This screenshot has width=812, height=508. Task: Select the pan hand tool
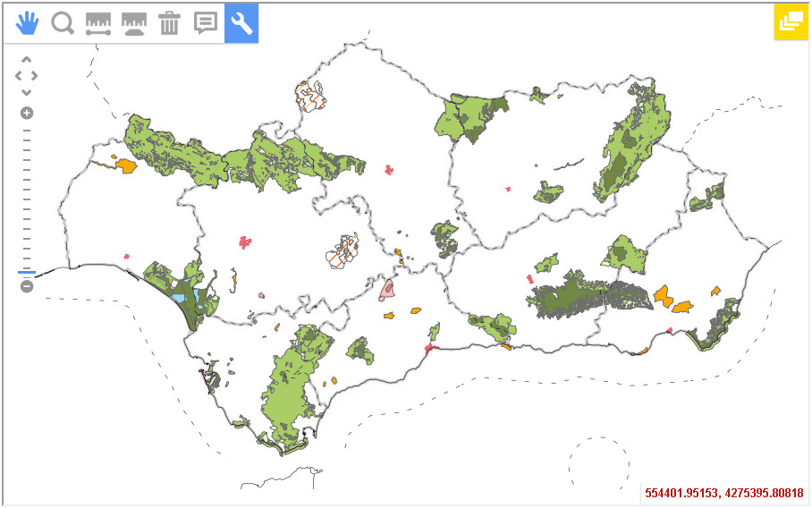[27, 23]
